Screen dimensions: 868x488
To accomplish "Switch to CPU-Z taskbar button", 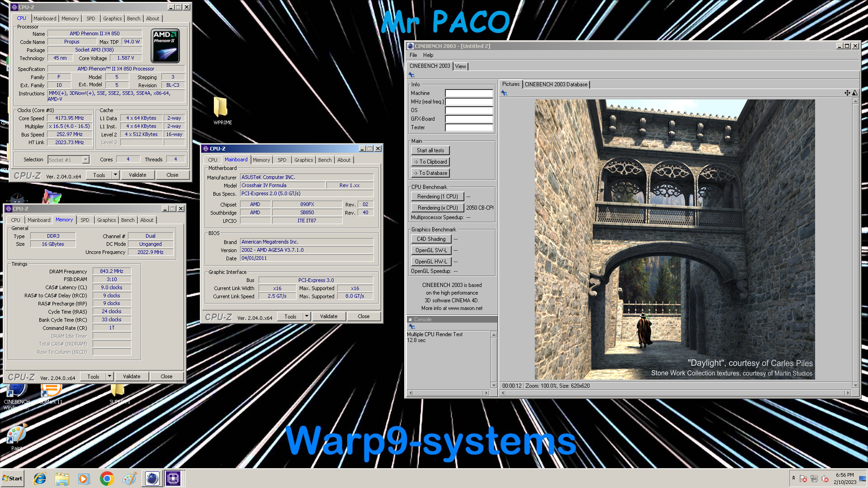I will (173, 479).
